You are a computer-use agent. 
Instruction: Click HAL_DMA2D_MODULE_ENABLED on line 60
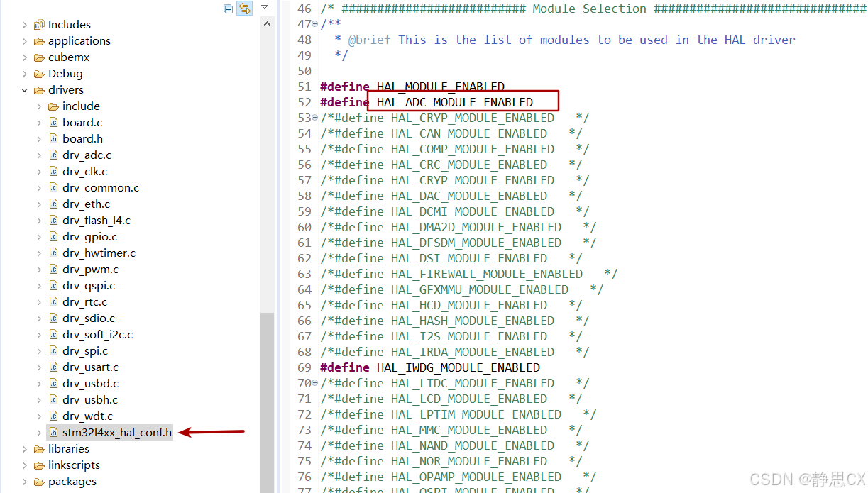click(476, 227)
